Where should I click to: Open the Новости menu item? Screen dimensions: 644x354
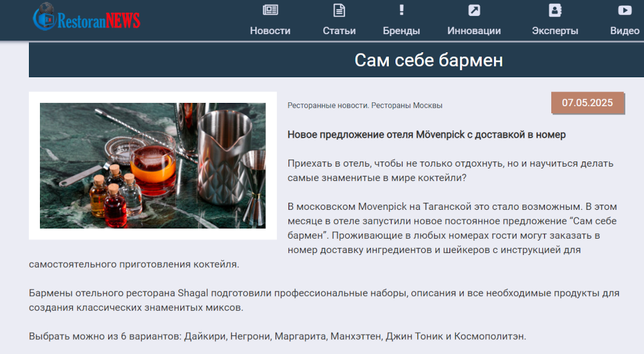pyautogui.click(x=270, y=31)
